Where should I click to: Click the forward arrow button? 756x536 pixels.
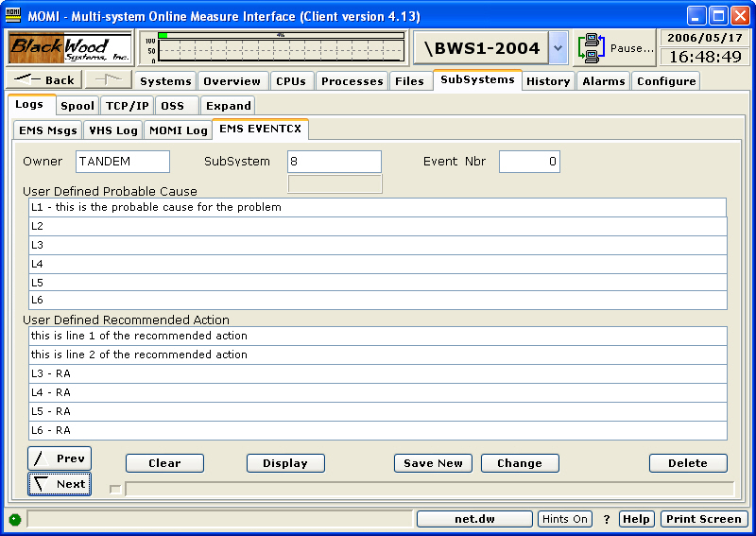click(x=108, y=80)
